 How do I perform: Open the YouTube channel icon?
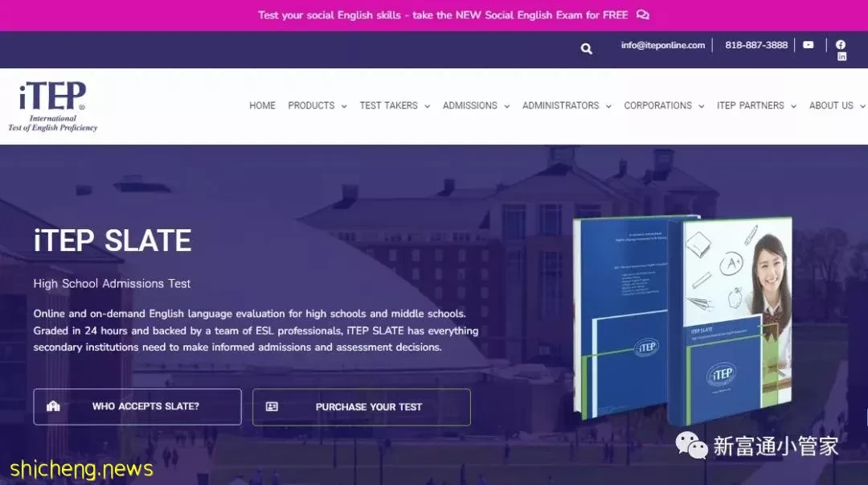pyautogui.click(x=809, y=45)
